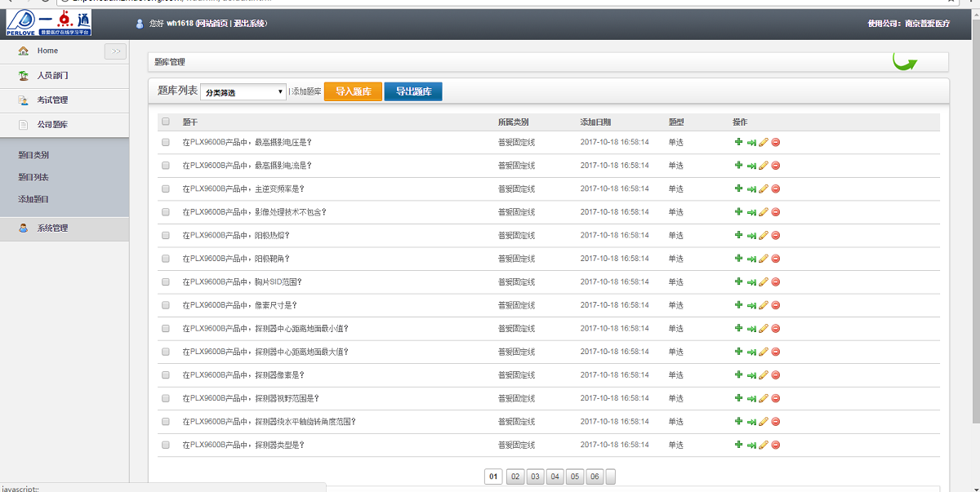
Task: Click green arrow icon in 探测器类型是 row
Action: 751,445
